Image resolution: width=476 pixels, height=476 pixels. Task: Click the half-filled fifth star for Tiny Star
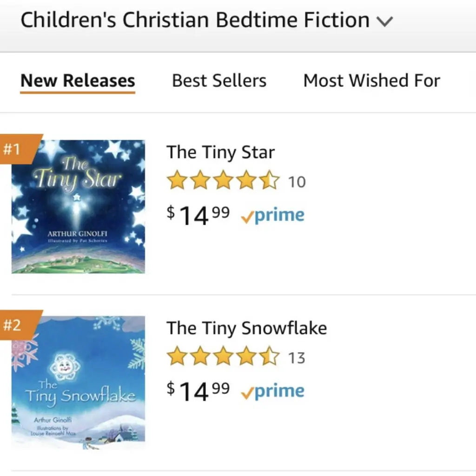[269, 180]
